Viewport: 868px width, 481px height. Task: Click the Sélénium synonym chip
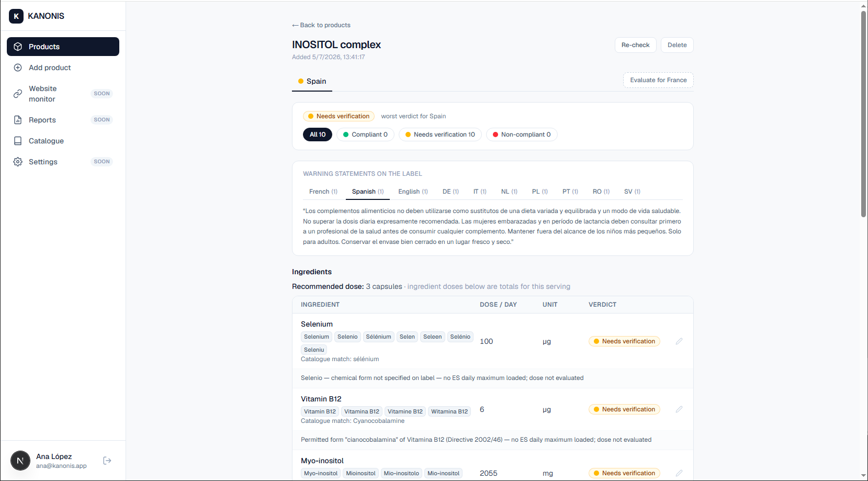[378, 337]
